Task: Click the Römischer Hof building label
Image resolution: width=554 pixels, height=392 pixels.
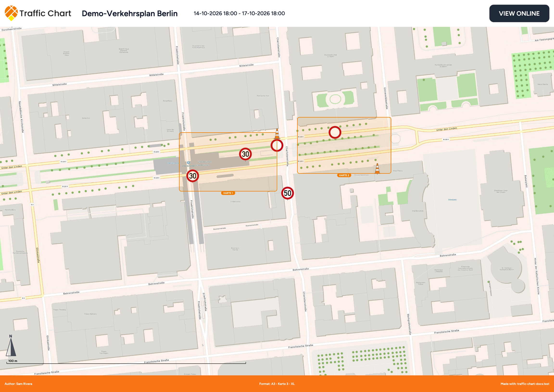Action: click(x=263, y=95)
